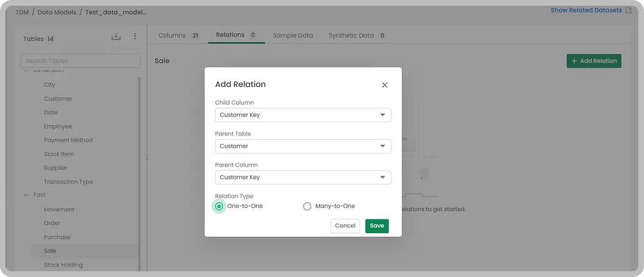Select the Many-to-One relation type
This screenshot has height=277, width=644.
(x=307, y=206)
